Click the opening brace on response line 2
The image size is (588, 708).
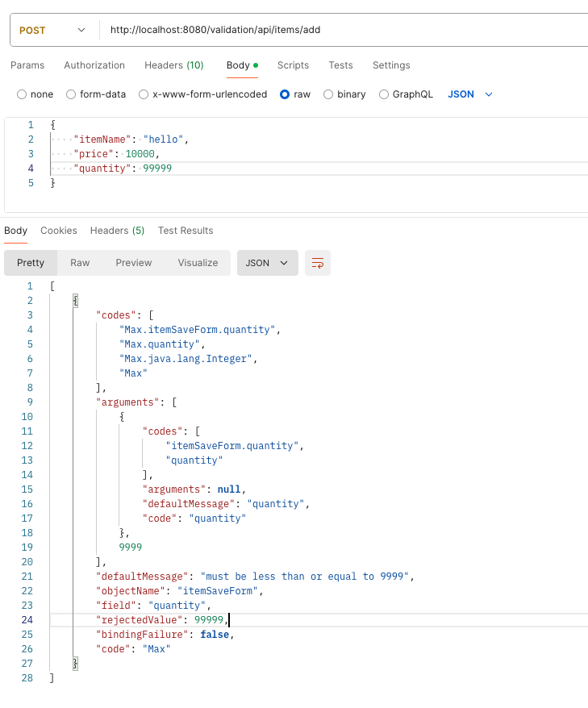coord(76,301)
